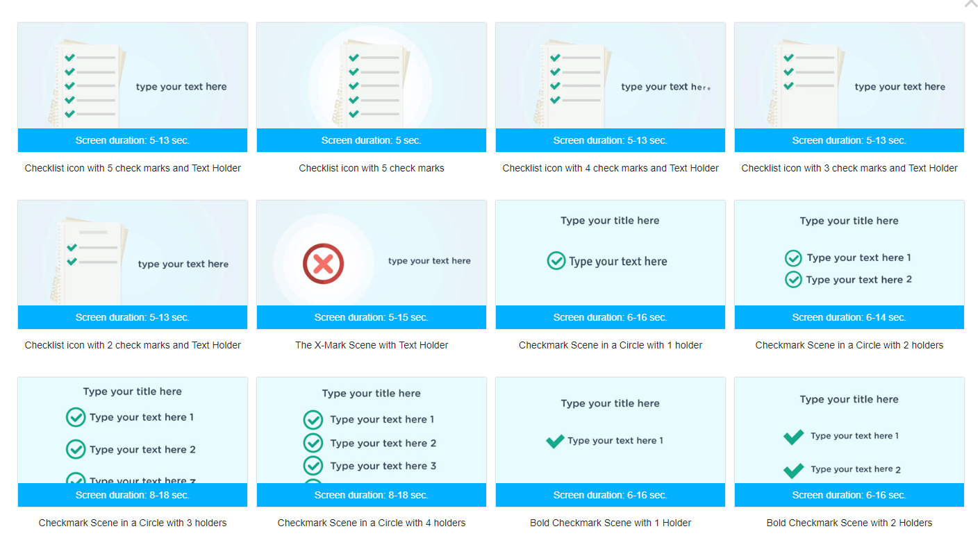This screenshot has width=980, height=547.
Task: Click the 'Screen duration: 5 sec.' bar
Action: click(x=372, y=140)
